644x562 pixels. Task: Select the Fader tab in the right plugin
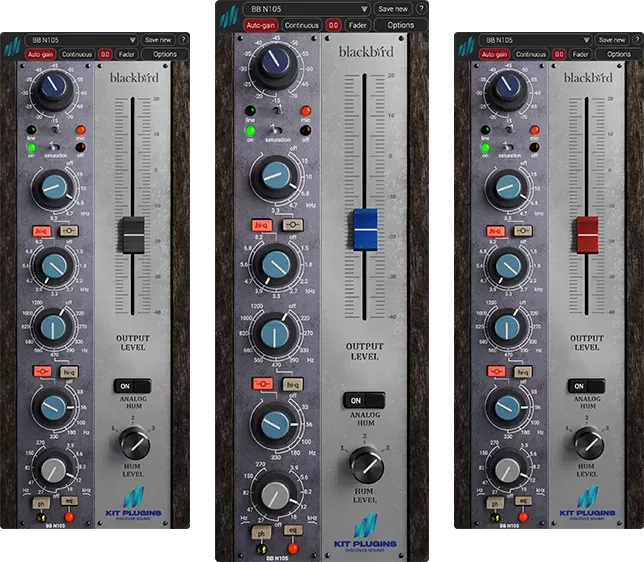click(x=580, y=54)
